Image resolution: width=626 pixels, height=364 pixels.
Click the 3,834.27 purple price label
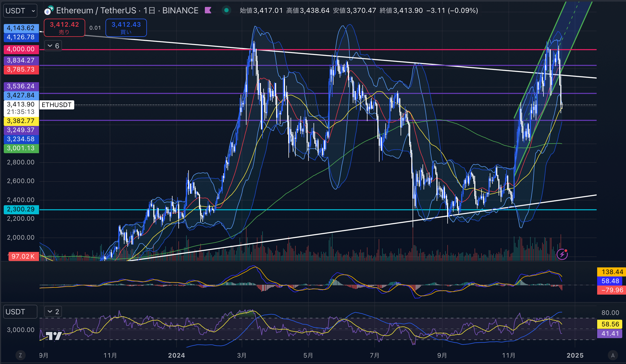click(x=21, y=60)
